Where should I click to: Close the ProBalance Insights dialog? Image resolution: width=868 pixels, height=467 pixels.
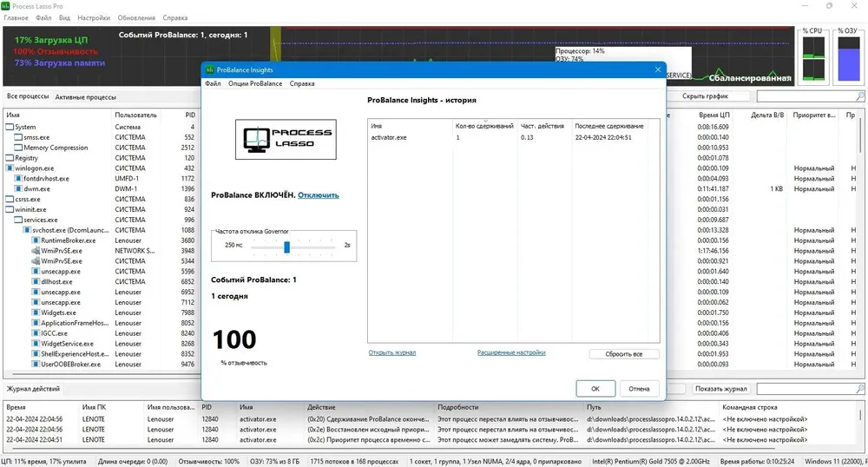[658, 69]
